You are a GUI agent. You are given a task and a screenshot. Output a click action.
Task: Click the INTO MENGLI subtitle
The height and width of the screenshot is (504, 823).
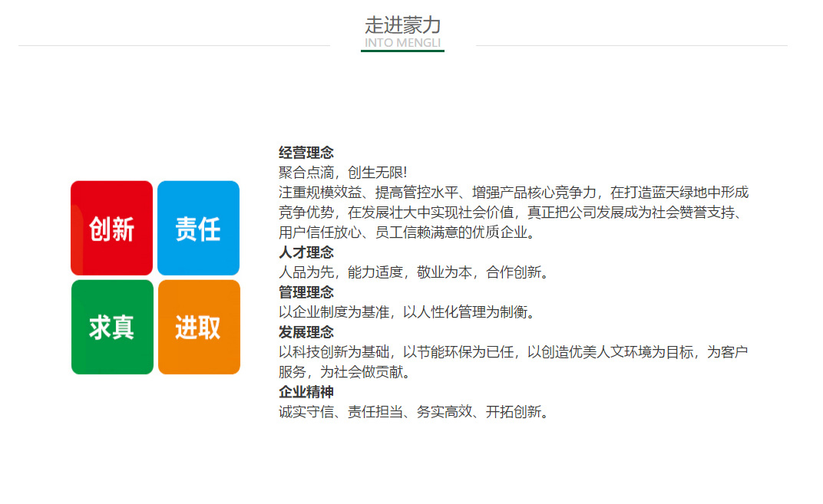click(x=402, y=43)
